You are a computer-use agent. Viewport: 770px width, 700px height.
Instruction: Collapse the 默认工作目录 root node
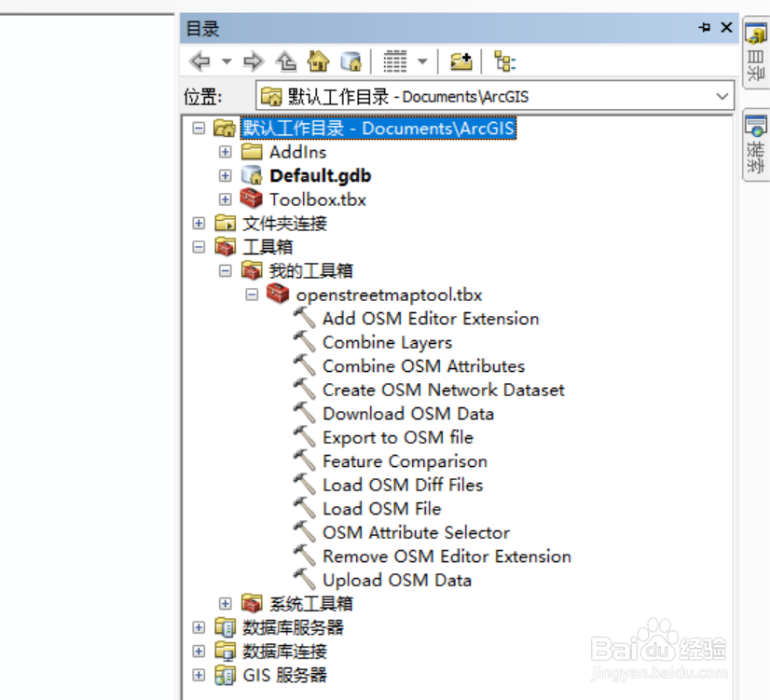click(199, 128)
